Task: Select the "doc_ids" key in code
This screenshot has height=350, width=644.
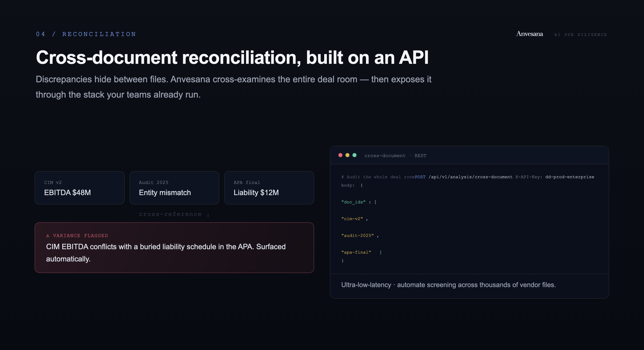Action: [x=353, y=202]
